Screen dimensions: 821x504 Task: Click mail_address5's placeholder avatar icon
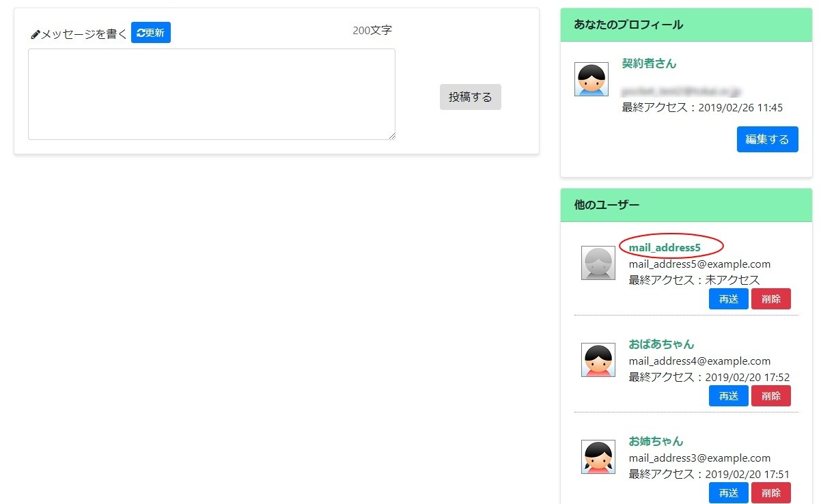click(598, 262)
